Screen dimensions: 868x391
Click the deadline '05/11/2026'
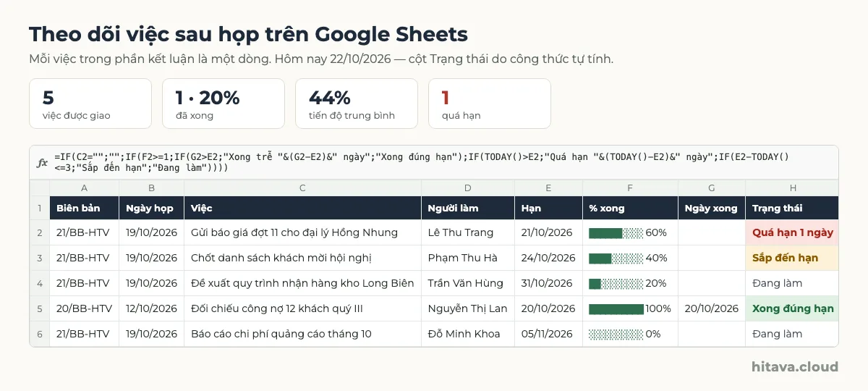point(549,334)
